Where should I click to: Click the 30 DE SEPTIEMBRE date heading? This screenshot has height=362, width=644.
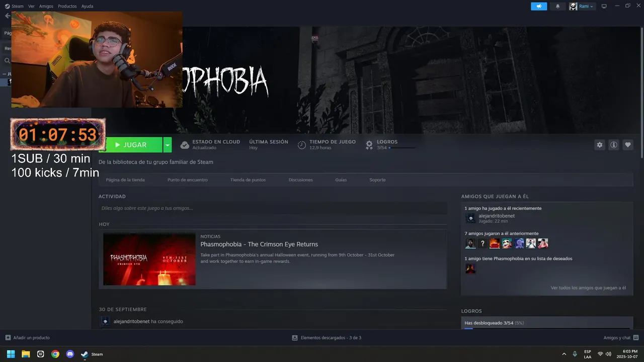pyautogui.click(x=123, y=309)
